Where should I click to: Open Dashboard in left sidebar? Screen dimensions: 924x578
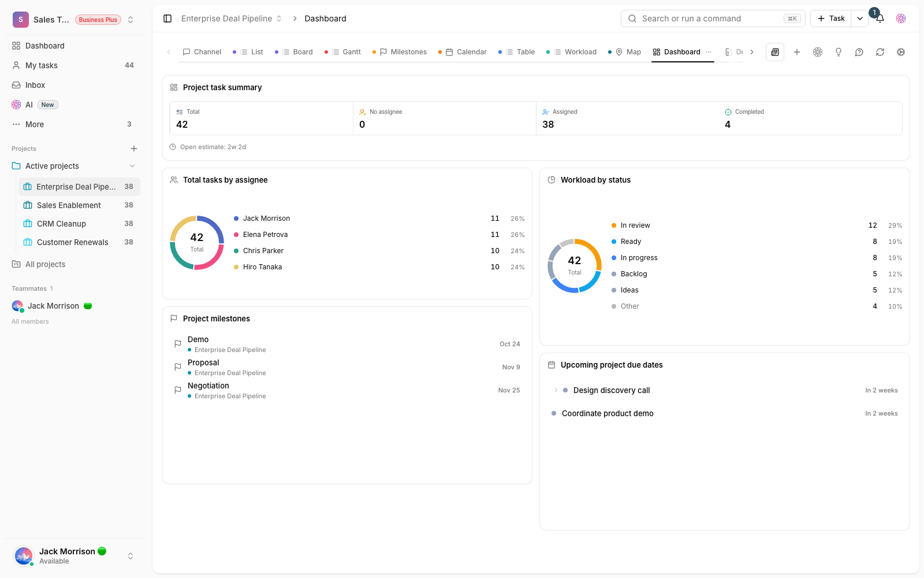click(74, 46)
